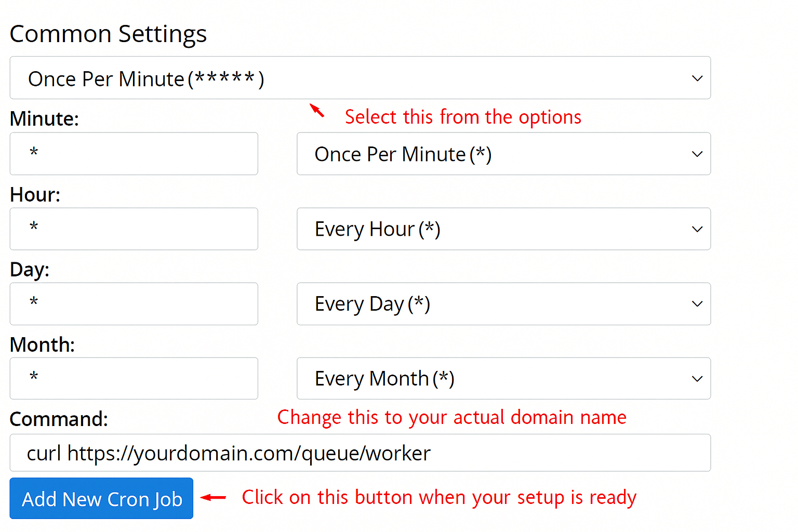Click the Common Settings heading
Viewport: 798px width, 532px height.
click(x=108, y=34)
